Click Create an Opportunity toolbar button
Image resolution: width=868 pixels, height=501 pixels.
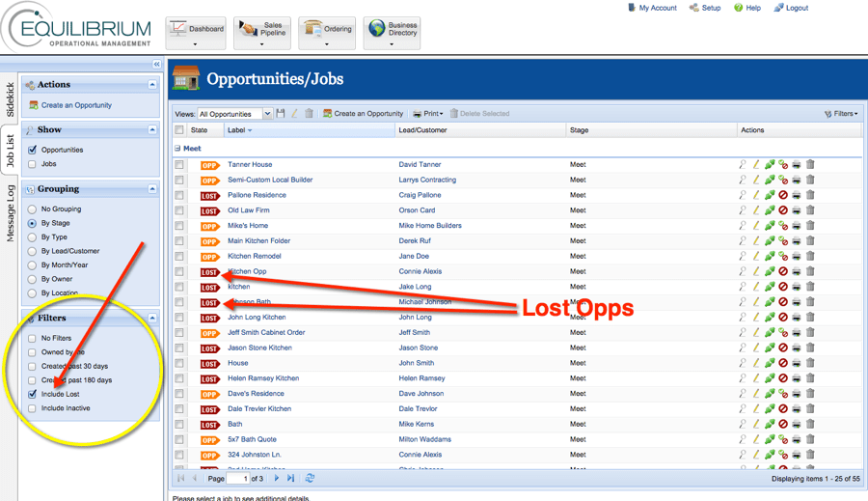coord(364,114)
